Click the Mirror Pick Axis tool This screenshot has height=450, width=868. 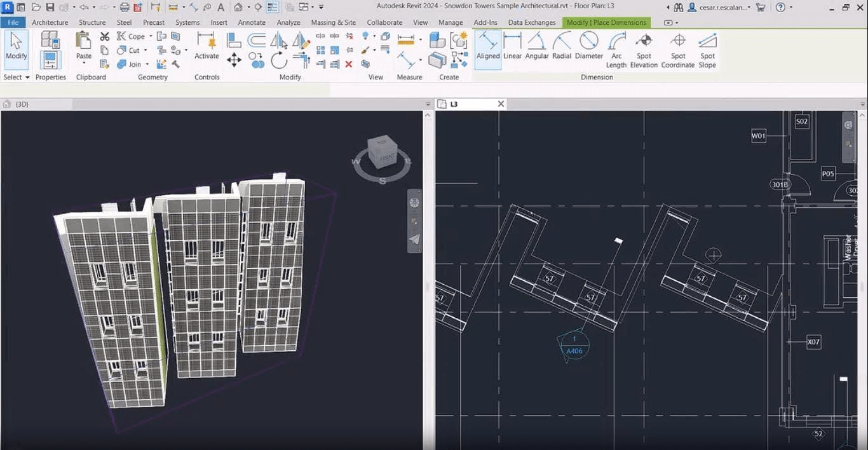pyautogui.click(x=279, y=41)
